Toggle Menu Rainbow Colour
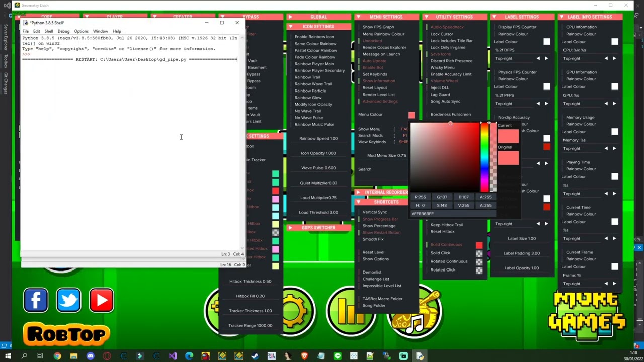The image size is (644, 362). point(383,34)
